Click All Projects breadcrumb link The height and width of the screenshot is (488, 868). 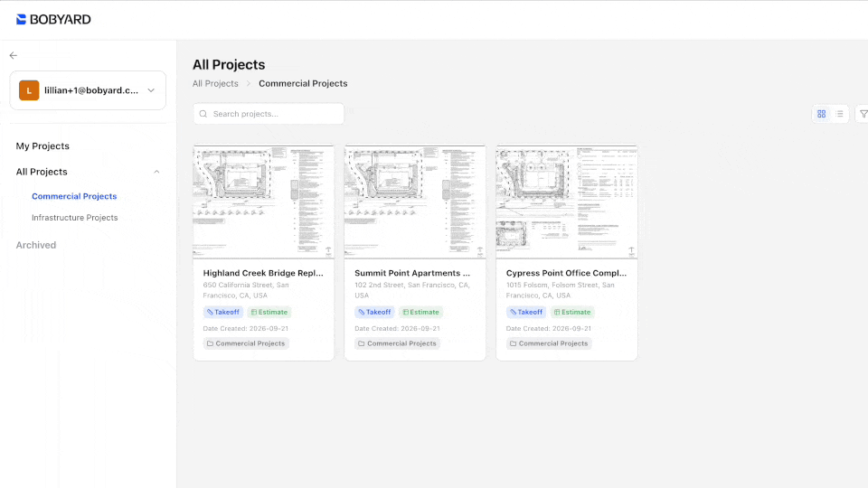tap(215, 83)
